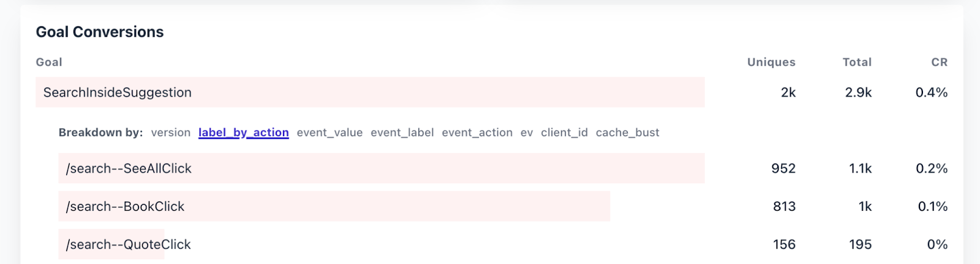Click the Goal Conversions heading
980x264 pixels.
pyautogui.click(x=100, y=32)
